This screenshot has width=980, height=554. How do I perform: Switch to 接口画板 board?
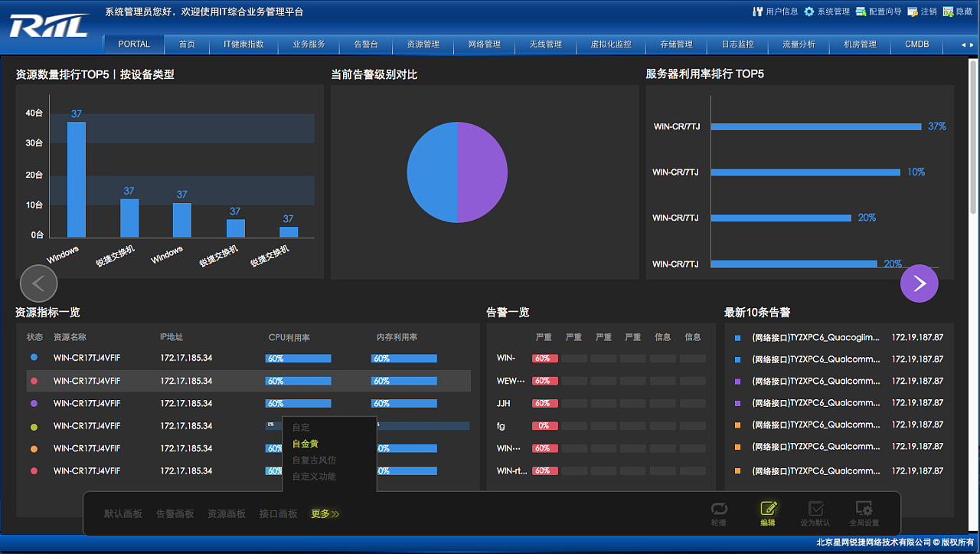click(278, 514)
